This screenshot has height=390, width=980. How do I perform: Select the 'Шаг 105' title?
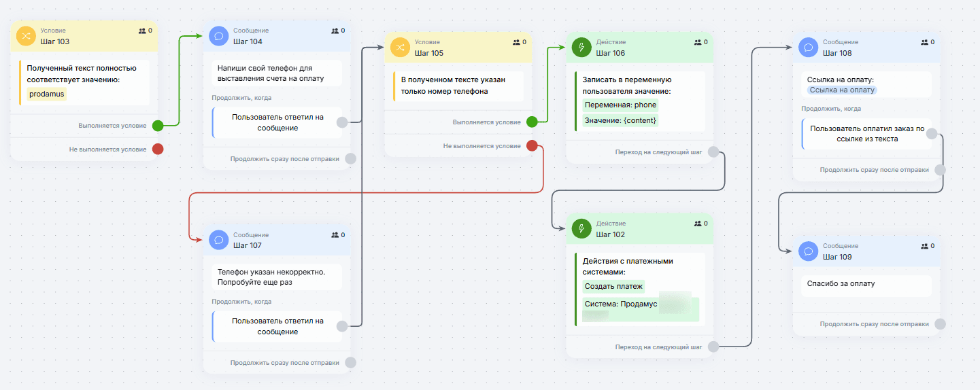click(x=429, y=53)
